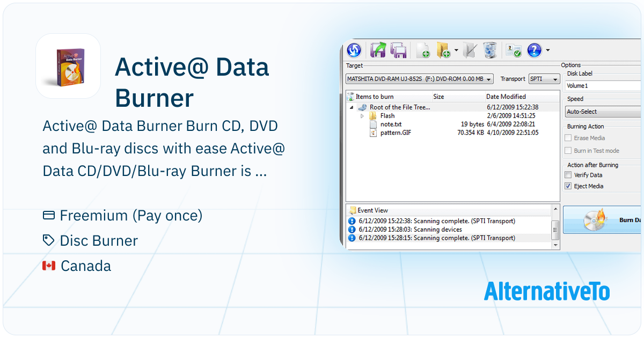Enable the Verify Data checkbox
Image resolution: width=644 pixels, height=338 pixels.
point(568,175)
